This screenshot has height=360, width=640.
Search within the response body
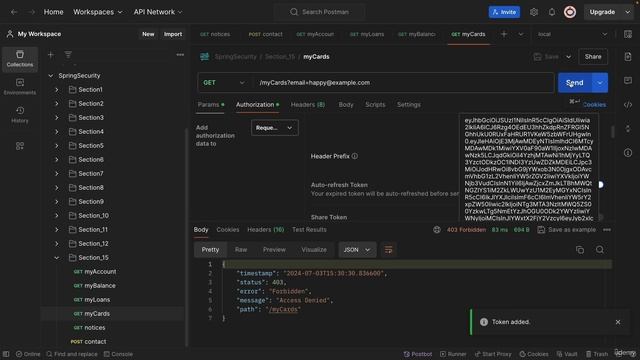point(600,250)
